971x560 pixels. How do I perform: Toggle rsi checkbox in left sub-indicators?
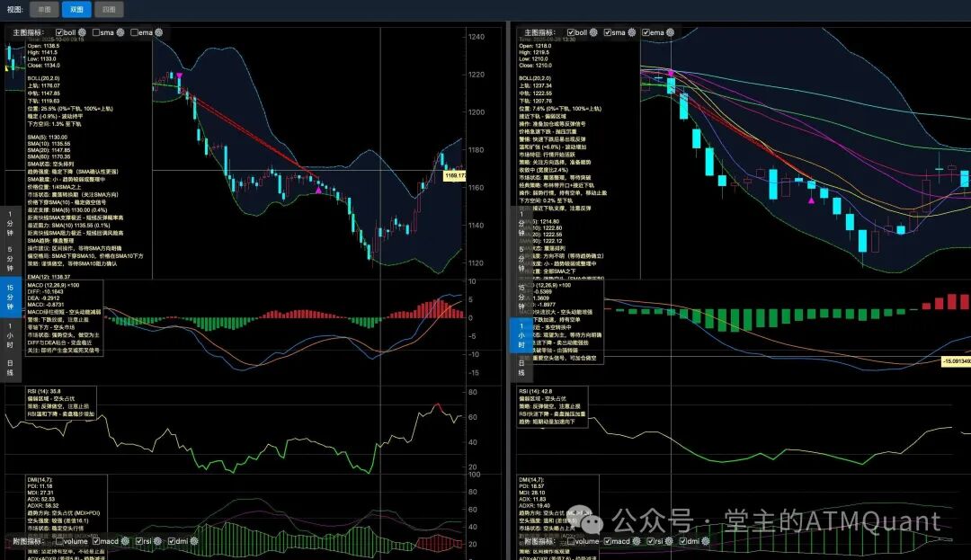(x=139, y=541)
